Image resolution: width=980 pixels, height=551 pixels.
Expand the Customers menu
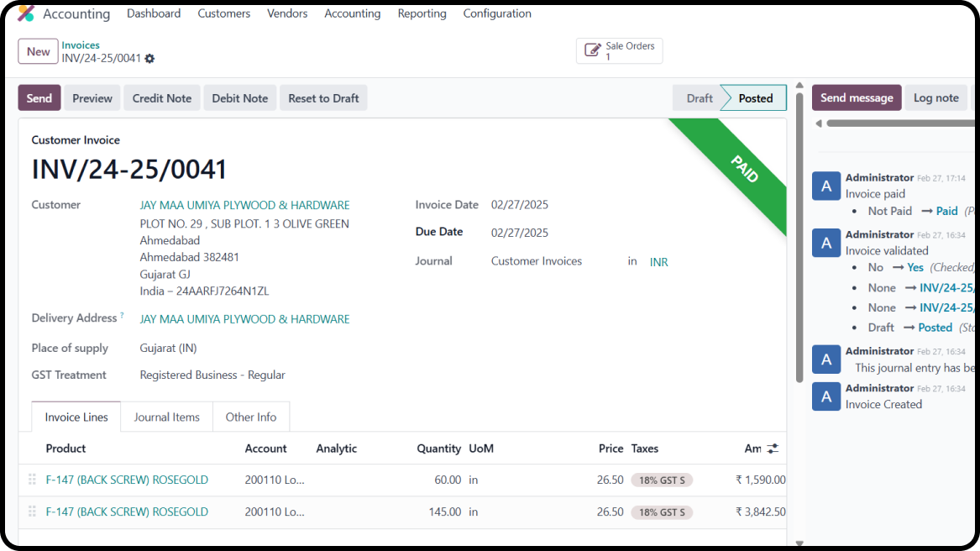pos(223,13)
